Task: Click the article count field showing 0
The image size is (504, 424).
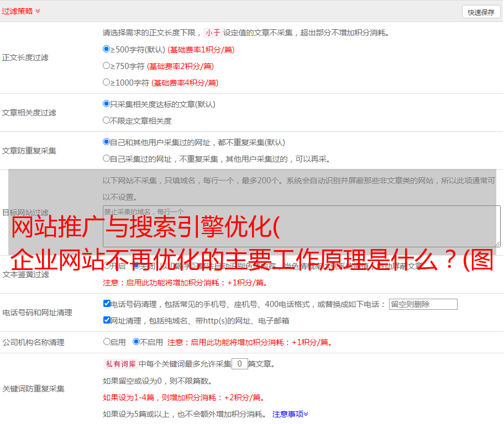Action: coord(239,364)
